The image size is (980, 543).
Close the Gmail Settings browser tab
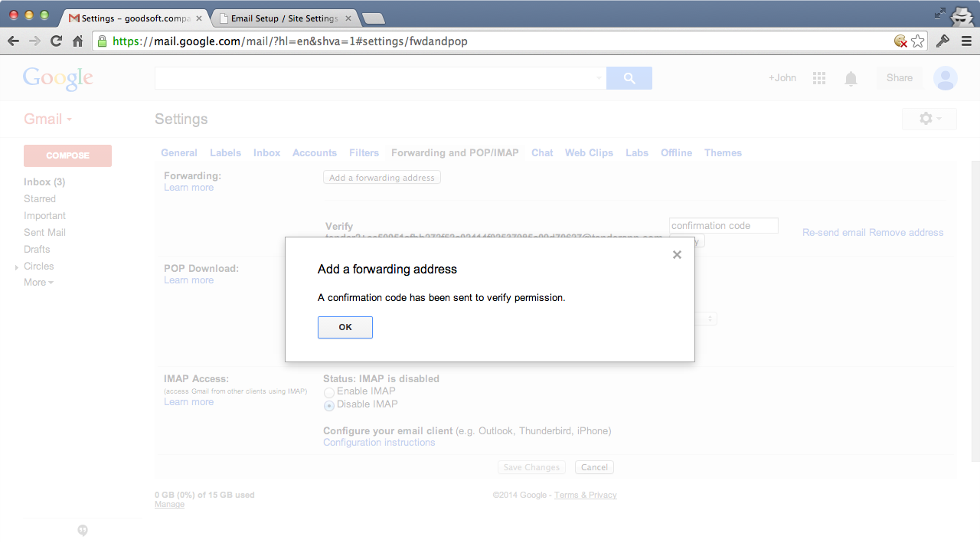coord(198,18)
